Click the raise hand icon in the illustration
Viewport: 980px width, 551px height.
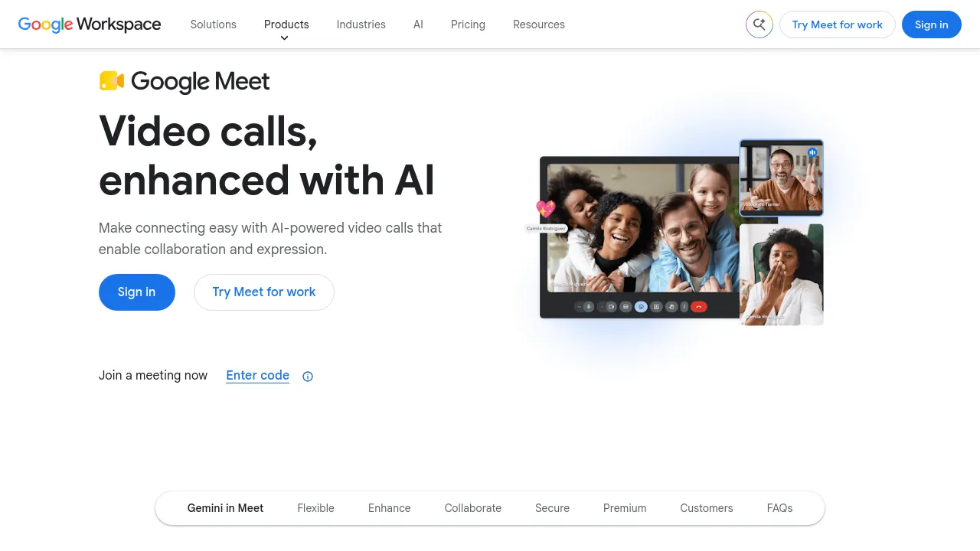tap(671, 307)
